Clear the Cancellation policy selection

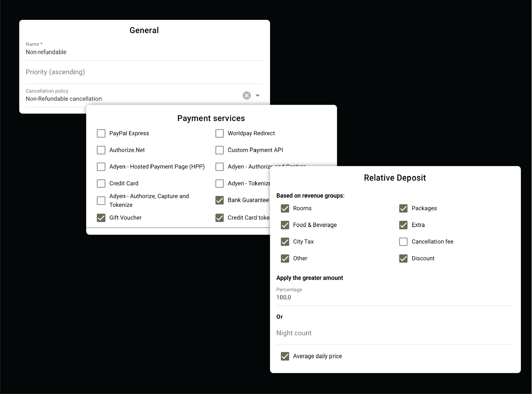[247, 95]
